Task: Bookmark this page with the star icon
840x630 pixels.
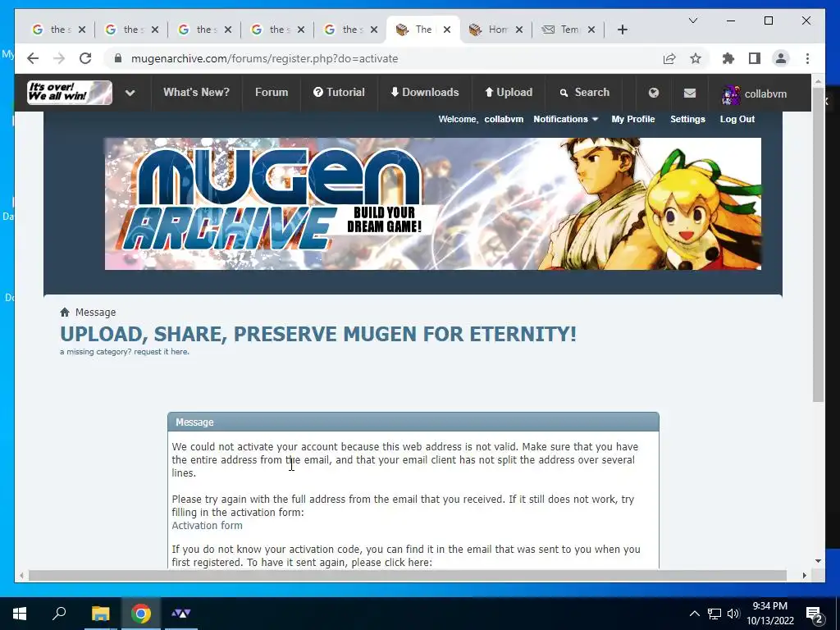Action: 696,58
